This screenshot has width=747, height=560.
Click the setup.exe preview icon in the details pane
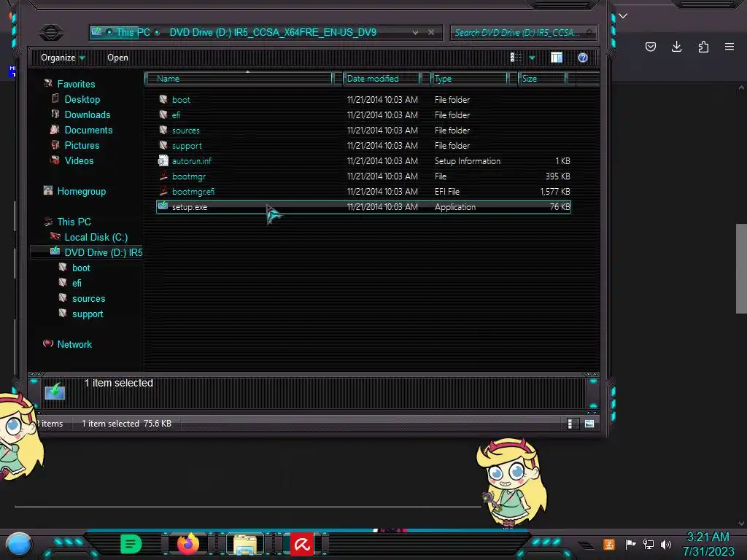(x=55, y=391)
